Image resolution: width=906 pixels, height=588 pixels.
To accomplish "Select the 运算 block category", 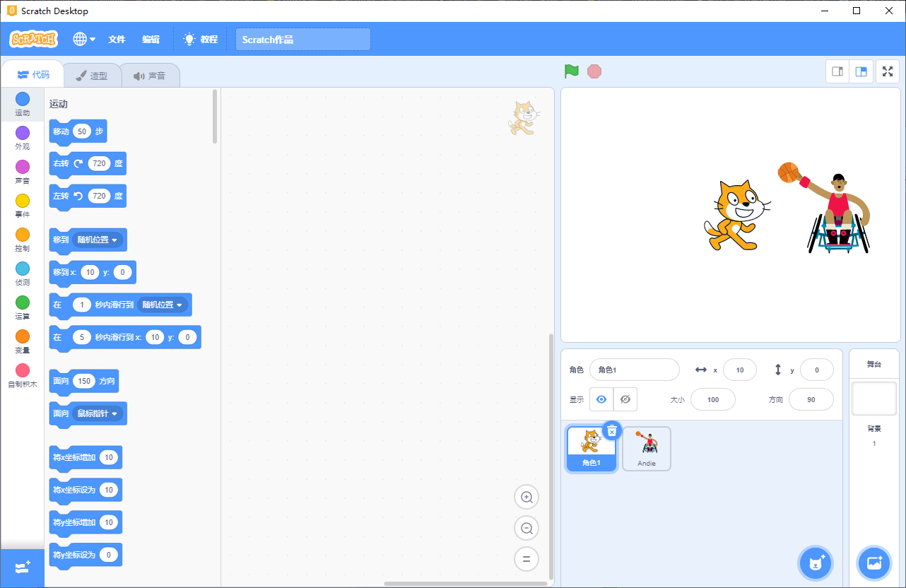I will point(23,307).
